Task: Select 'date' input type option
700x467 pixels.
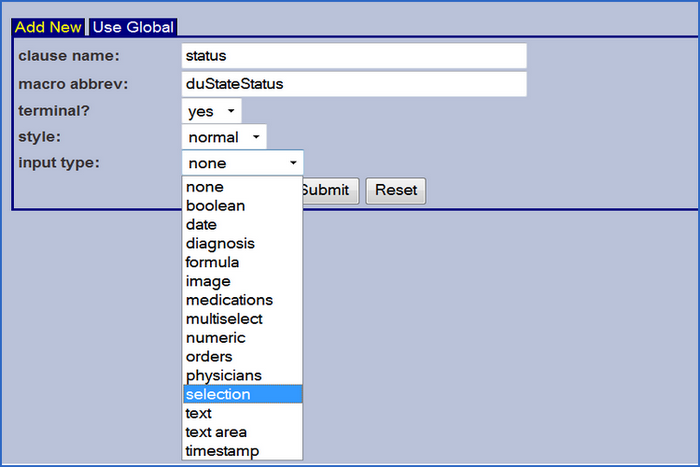Action: [x=242, y=224]
